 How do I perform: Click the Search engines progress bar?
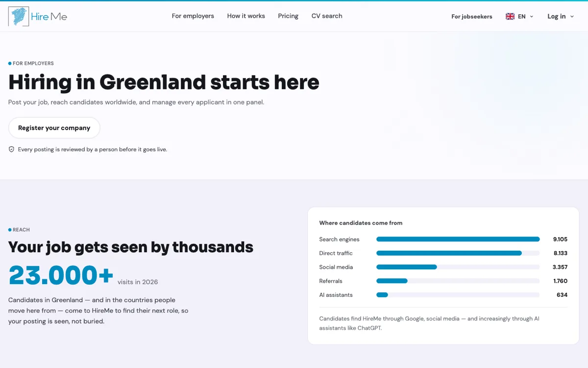coord(458,239)
